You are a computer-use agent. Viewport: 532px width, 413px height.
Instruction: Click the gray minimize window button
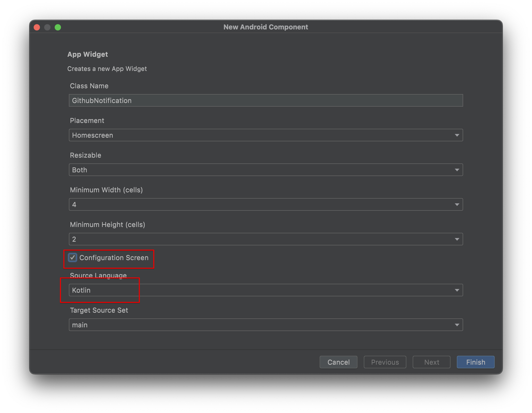47,27
